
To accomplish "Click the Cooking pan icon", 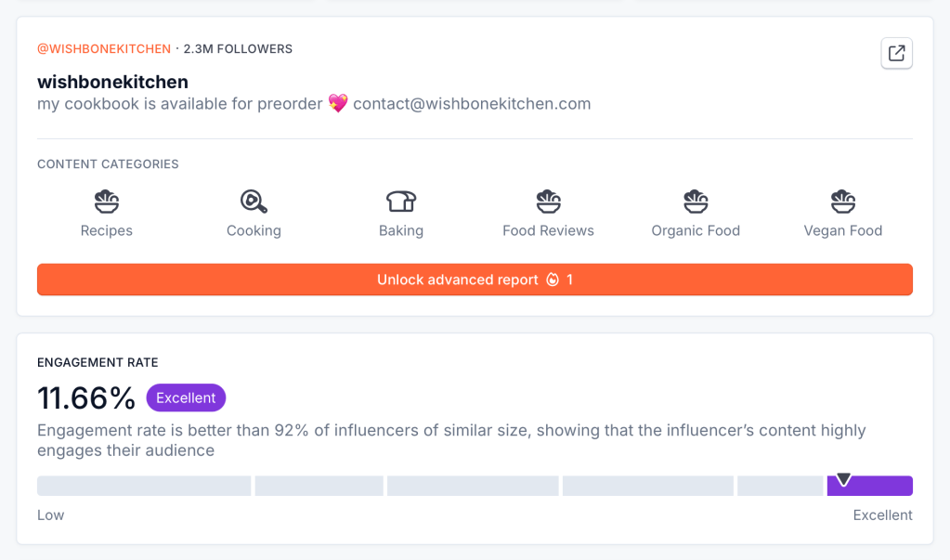I will (x=254, y=201).
